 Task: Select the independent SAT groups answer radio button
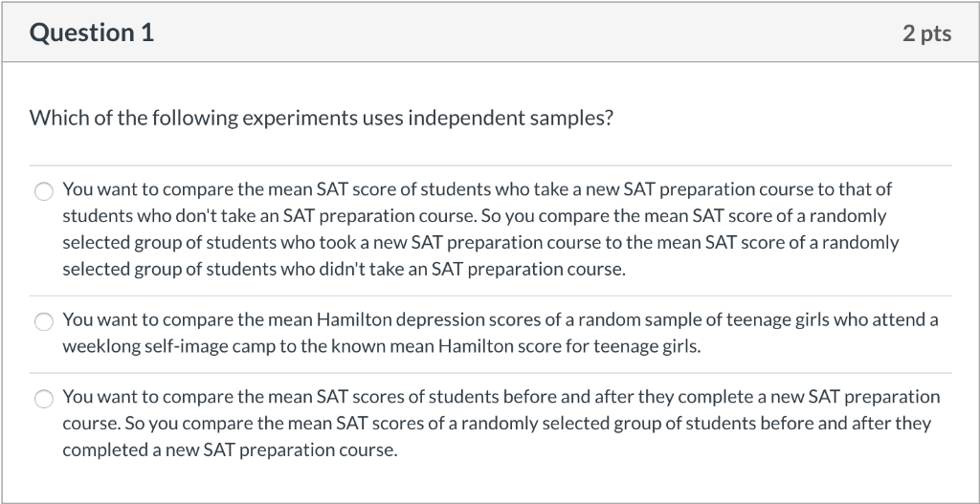tap(44, 191)
